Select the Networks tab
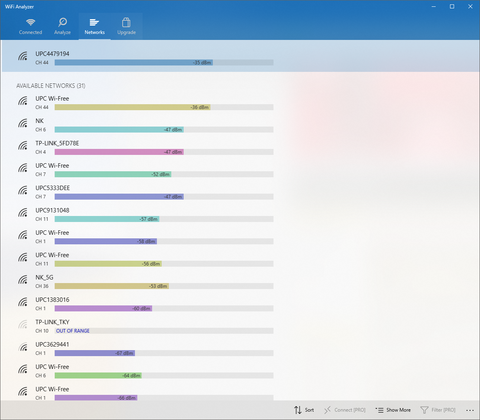This screenshot has height=420, width=480. tap(95, 27)
